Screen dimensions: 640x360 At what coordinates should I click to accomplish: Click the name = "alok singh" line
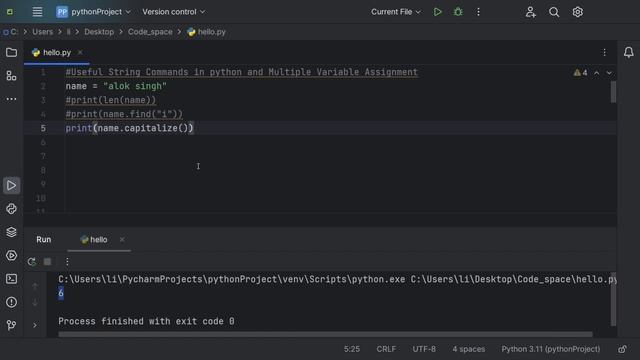[116, 86]
